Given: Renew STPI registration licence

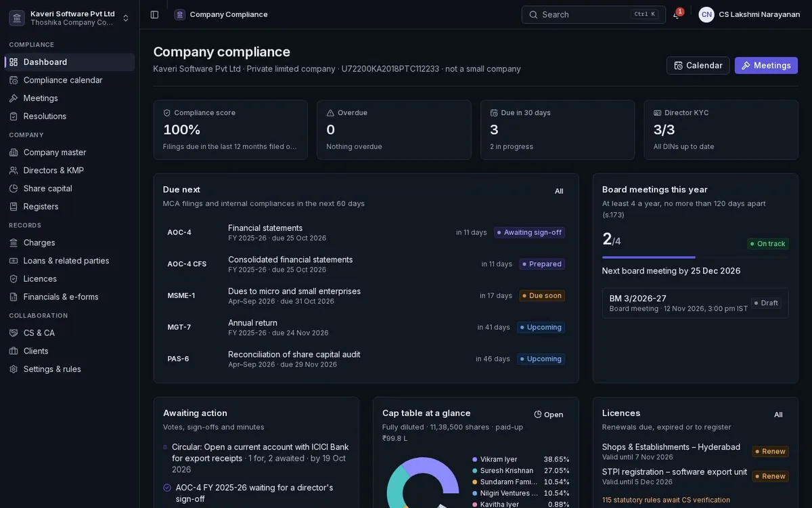Looking at the screenshot, I should click(x=770, y=476).
